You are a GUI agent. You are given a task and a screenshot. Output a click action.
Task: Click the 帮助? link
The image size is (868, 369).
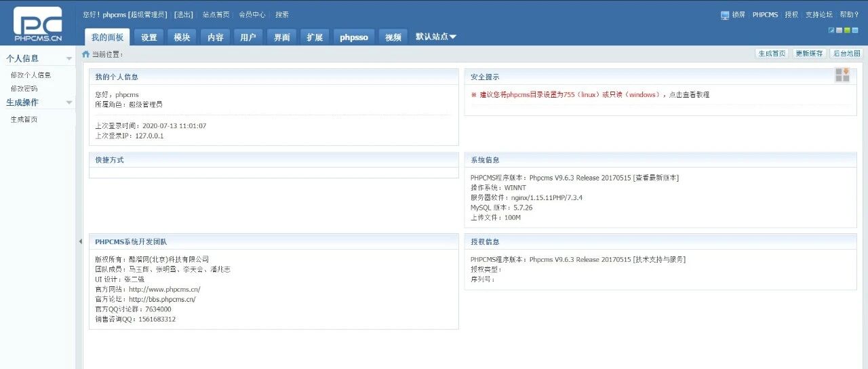(849, 15)
